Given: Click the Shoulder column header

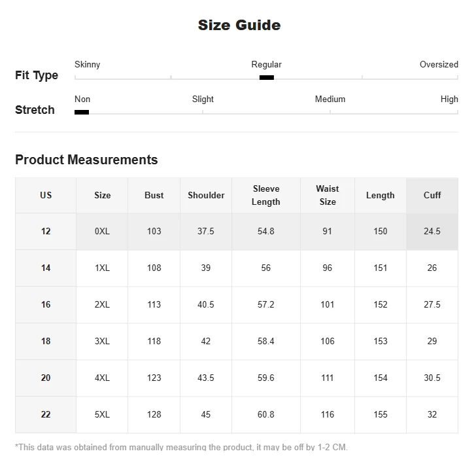Looking at the screenshot, I should (206, 195).
